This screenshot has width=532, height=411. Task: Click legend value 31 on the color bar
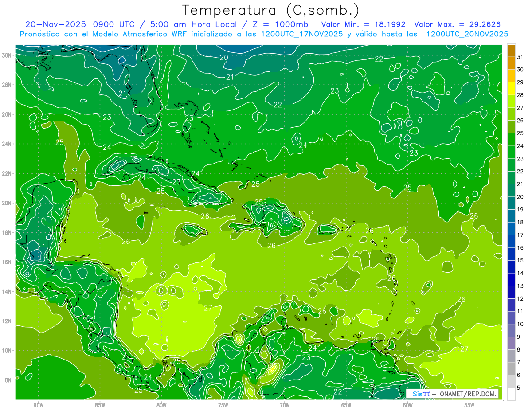click(x=520, y=57)
